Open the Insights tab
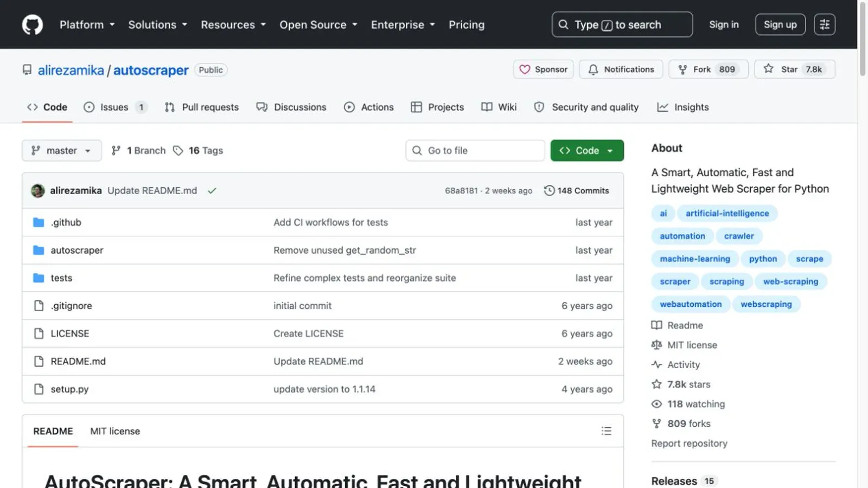The image size is (868, 488). click(683, 107)
